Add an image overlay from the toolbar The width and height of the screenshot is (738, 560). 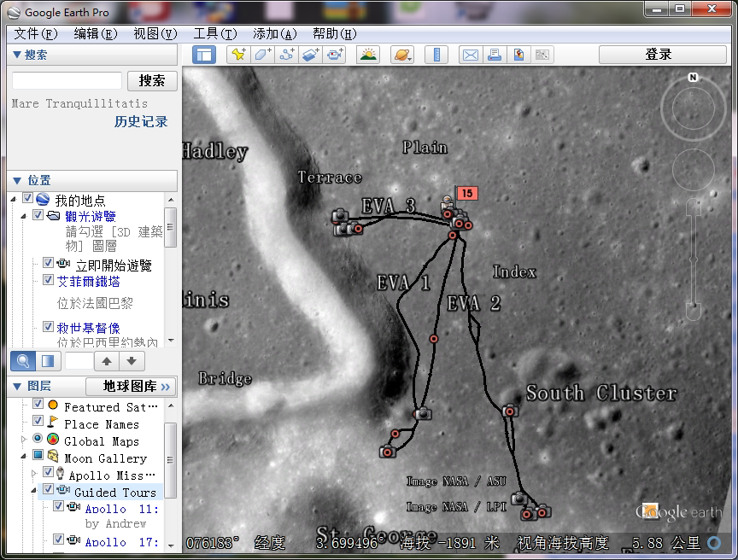(x=311, y=55)
